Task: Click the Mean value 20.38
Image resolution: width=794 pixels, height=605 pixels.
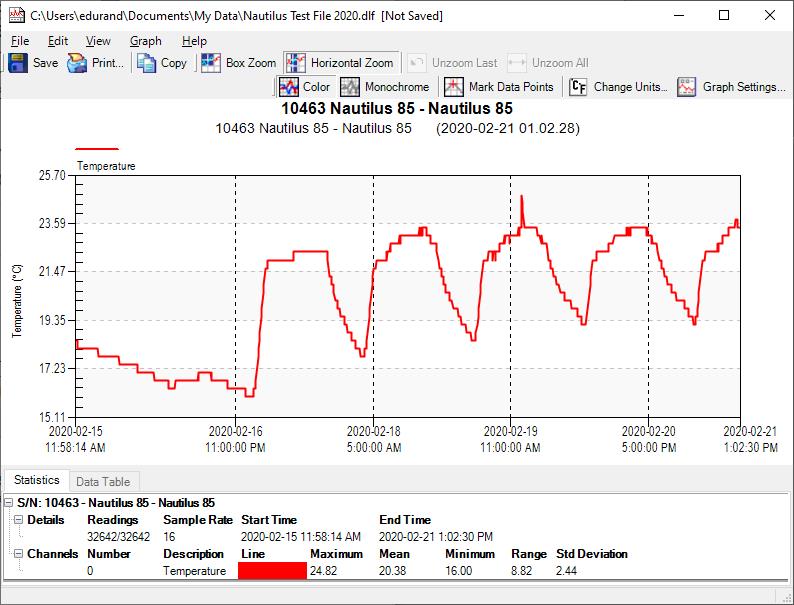Action: 392,571
